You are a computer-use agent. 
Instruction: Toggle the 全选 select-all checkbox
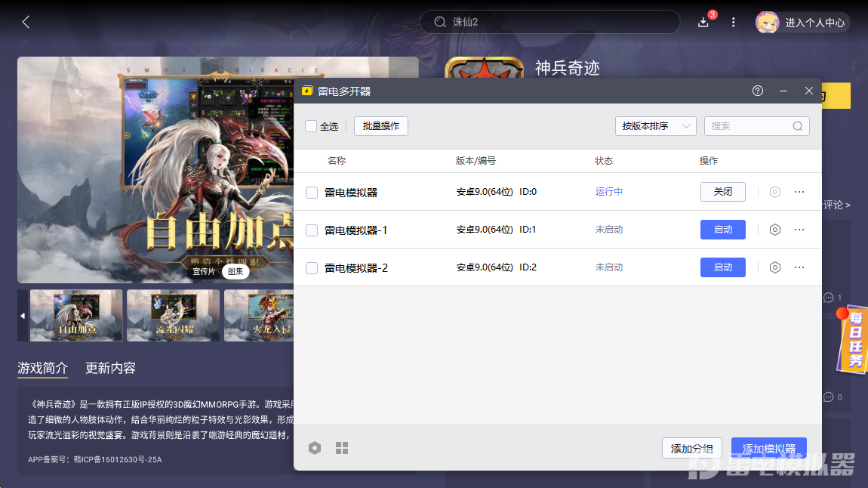(311, 126)
